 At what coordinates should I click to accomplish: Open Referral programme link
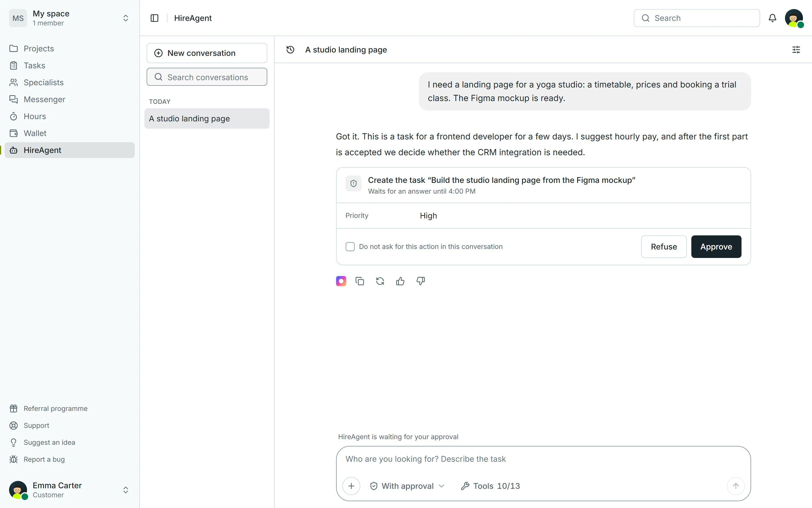tap(69, 409)
